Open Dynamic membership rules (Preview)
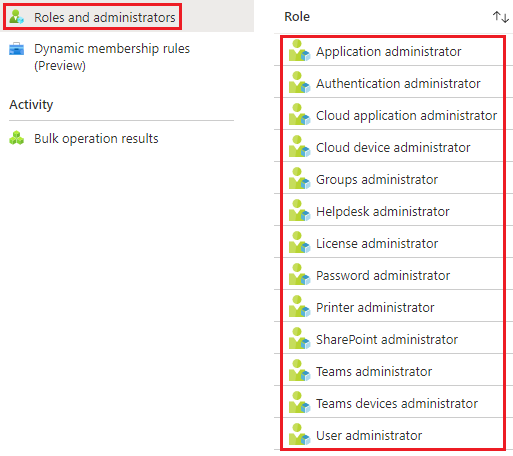 pos(112,57)
